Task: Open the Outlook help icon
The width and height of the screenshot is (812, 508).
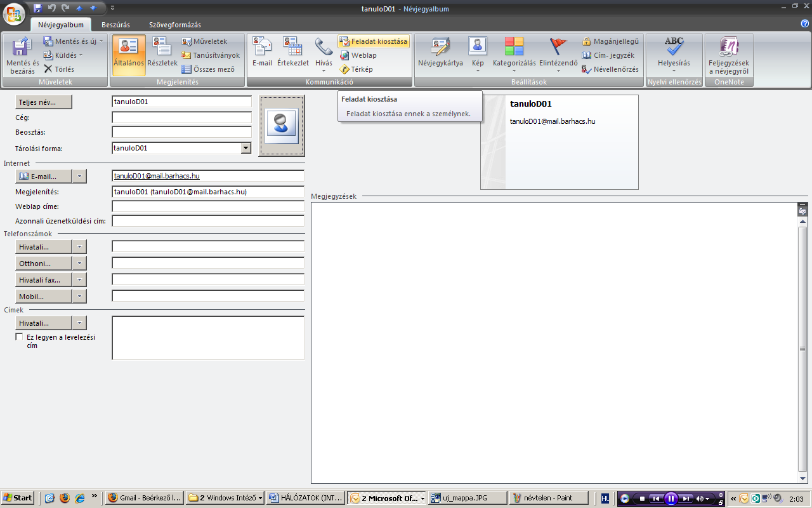Action: 805,23
